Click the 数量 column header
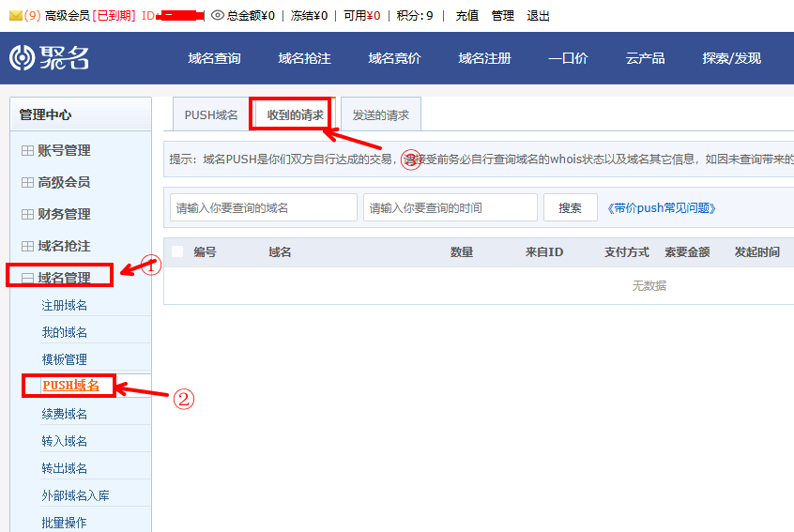 (x=462, y=252)
